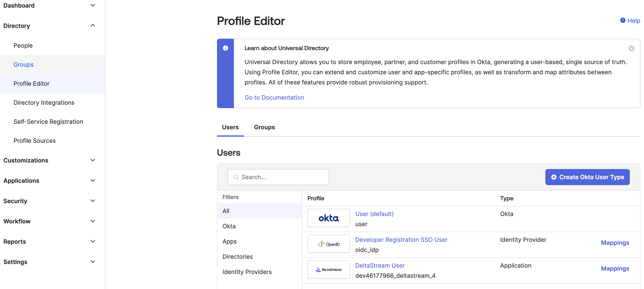The image size is (644, 289).
Task: Click the OpenID logo thumbnail
Action: 328,244
